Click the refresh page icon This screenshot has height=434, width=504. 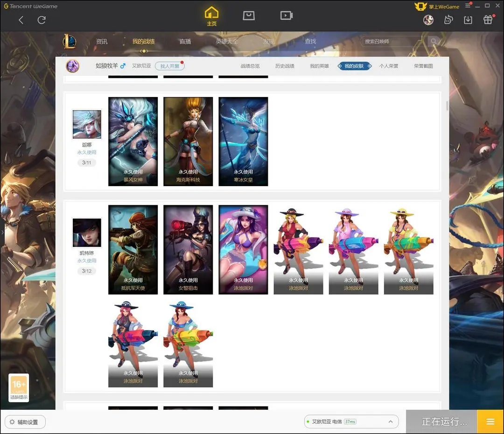coord(42,20)
